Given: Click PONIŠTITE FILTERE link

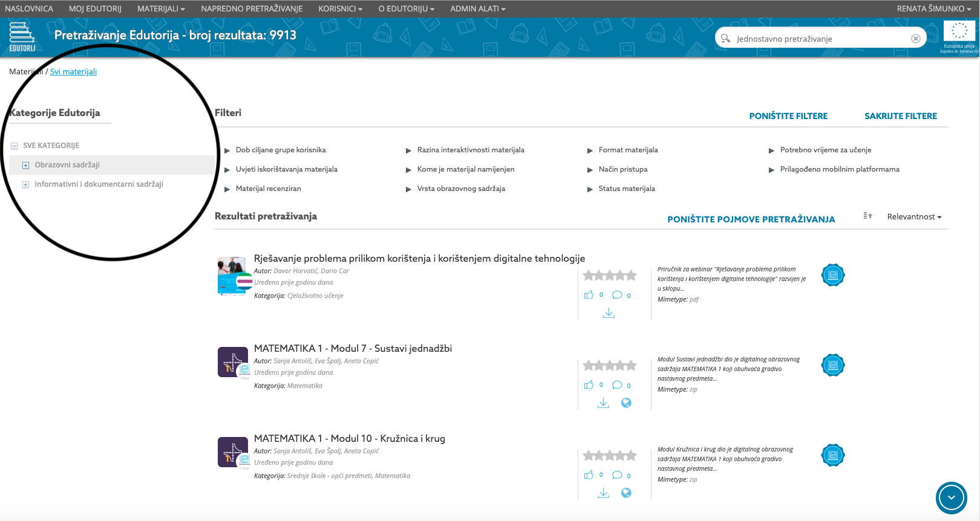Looking at the screenshot, I should tap(788, 116).
